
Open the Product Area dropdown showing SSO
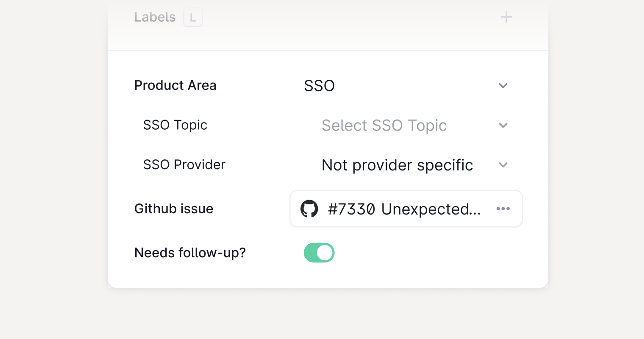click(x=319, y=86)
